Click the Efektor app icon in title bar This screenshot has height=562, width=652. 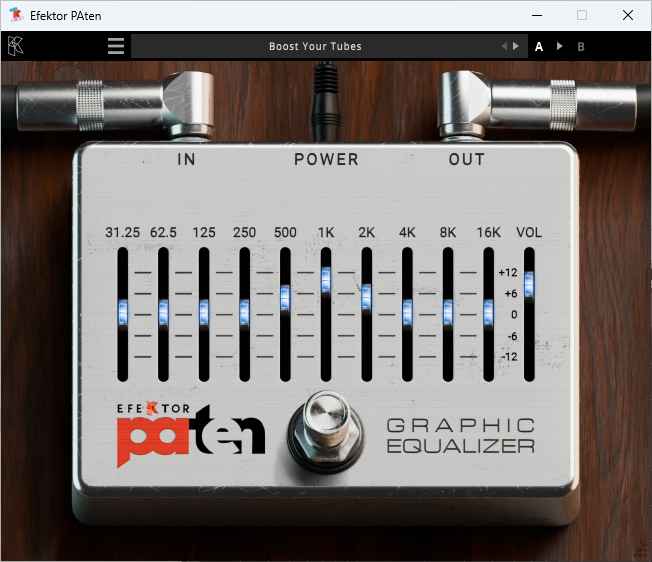click(x=16, y=15)
